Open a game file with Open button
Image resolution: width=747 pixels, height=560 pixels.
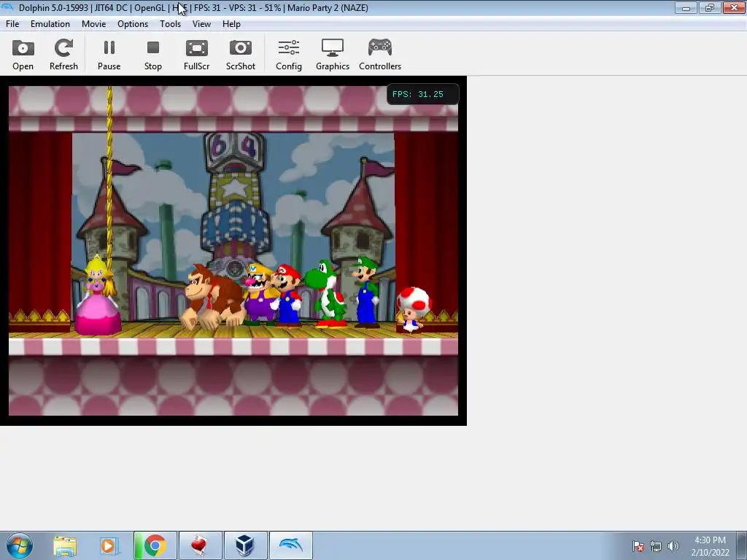click(23, 55)
